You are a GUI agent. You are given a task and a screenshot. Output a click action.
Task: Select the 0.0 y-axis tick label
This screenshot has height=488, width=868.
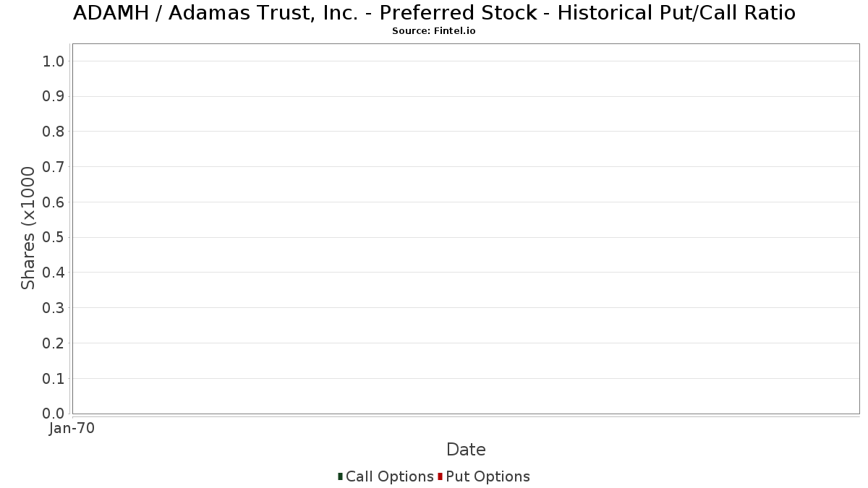pos(54,414)
